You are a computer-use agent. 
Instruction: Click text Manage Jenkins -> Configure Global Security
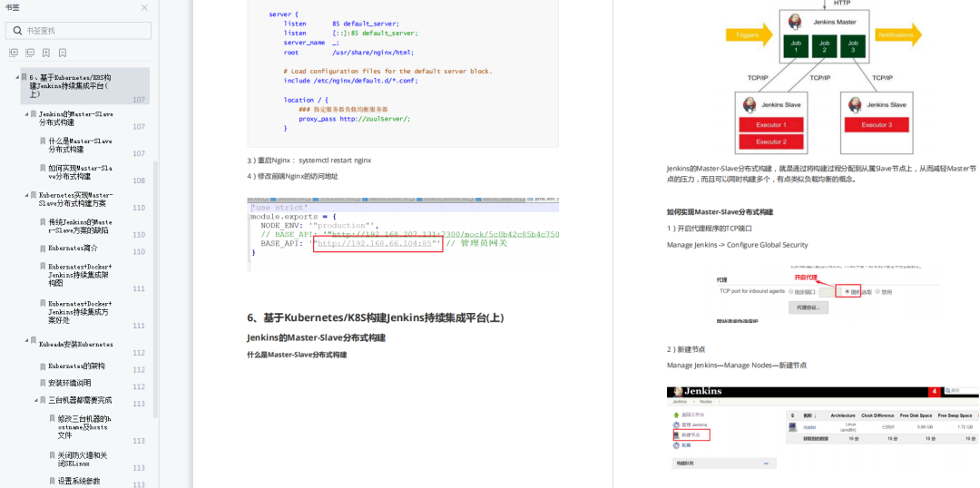(737, 245)
